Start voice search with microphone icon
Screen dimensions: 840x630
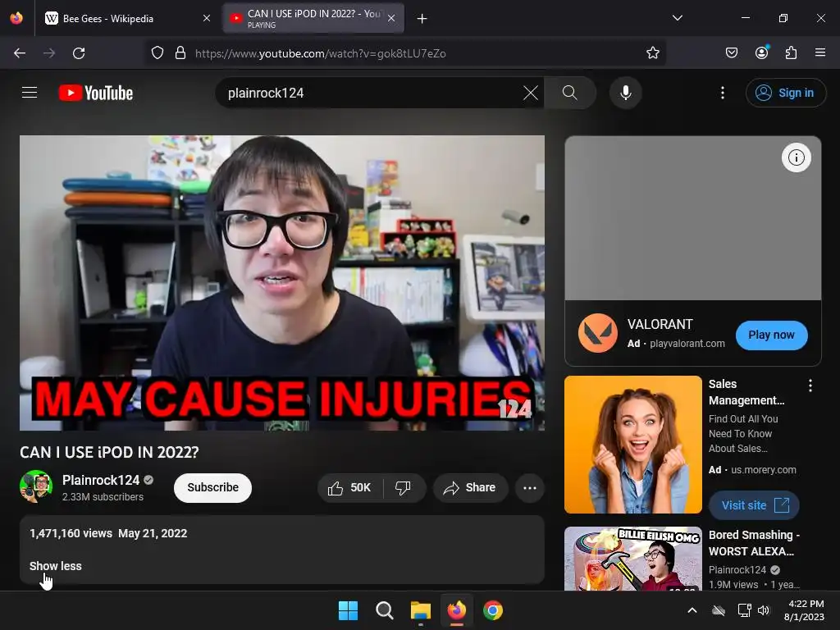pyautogui.click(x=625, y=93)
